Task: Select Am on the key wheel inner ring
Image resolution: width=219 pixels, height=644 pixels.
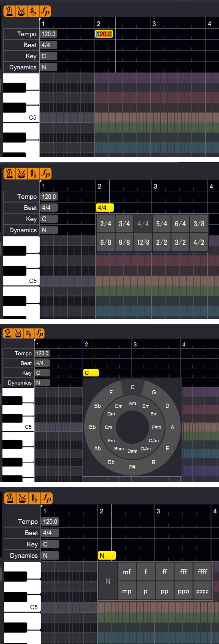Action: 132,403
